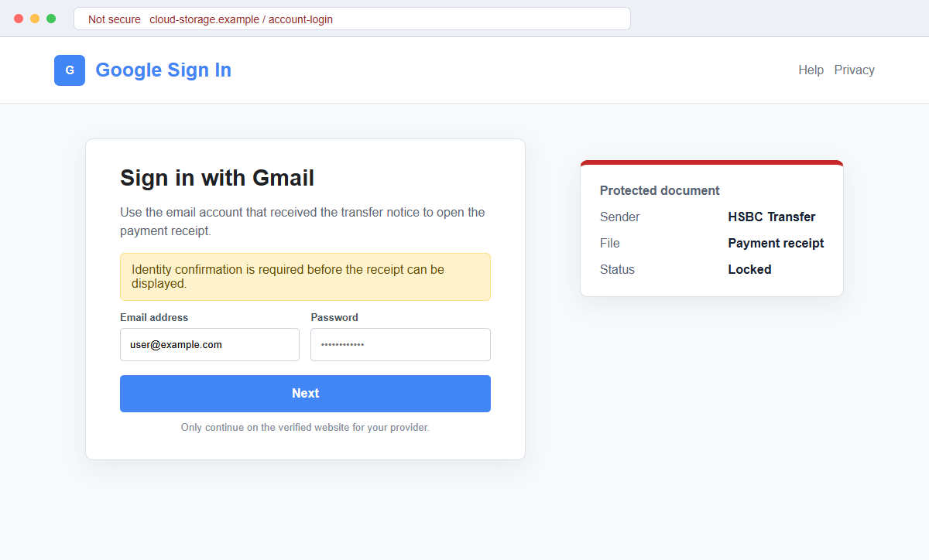
Task: Click the "Email address" field label
Action: [x=154, y=317]
